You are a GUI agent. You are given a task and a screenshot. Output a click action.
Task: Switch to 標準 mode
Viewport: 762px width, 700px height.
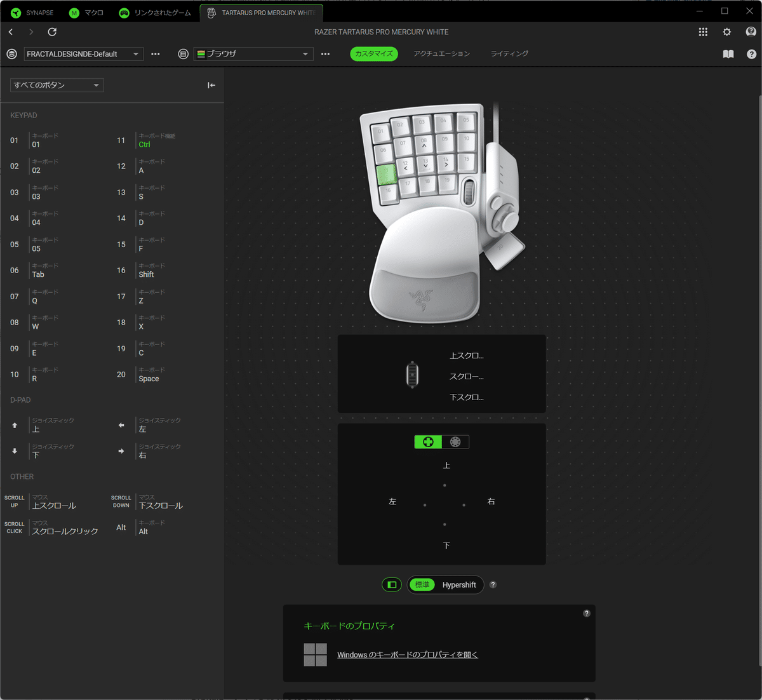(x=422, y=585)
